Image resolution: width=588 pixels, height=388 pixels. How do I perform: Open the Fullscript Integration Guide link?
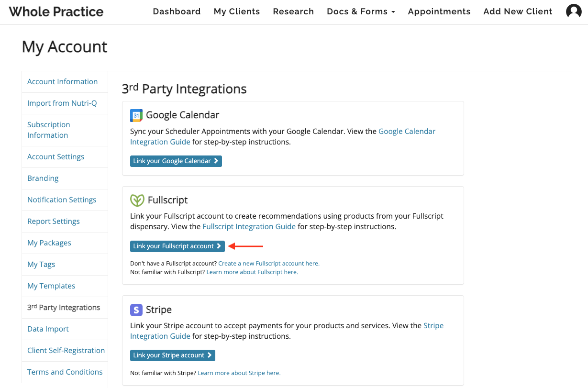coord(249,227)
